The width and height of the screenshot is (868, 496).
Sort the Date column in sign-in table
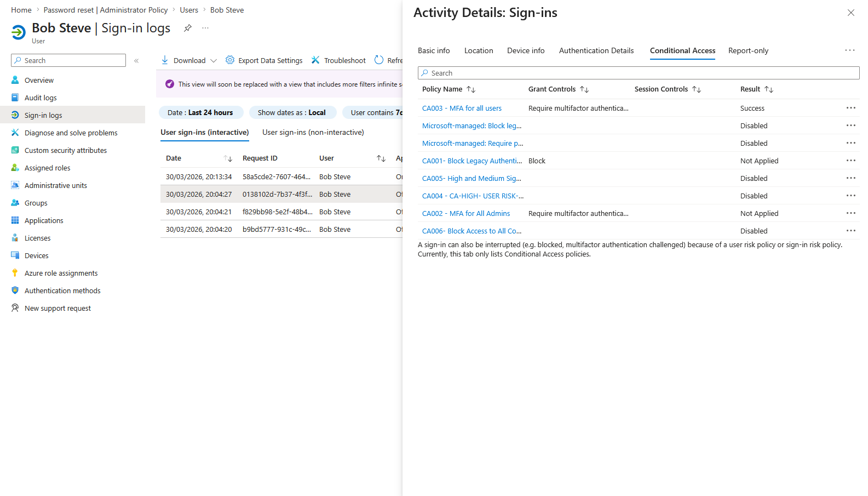click(228, 158)
